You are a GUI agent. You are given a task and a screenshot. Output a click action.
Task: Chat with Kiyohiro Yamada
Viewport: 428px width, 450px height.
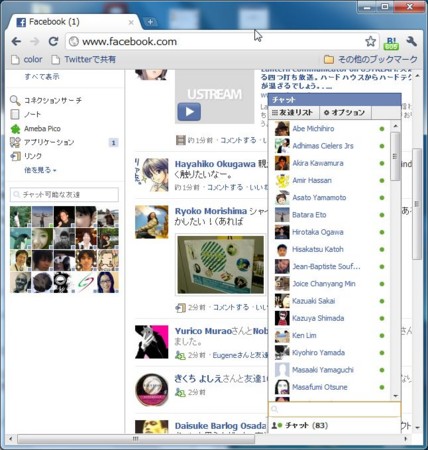330,353
